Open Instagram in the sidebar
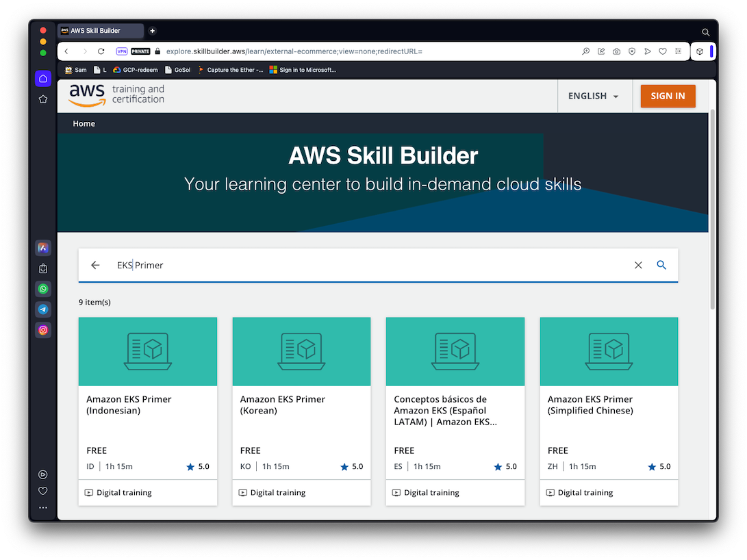Screen dimensions: 747x560 pos(43,330)
